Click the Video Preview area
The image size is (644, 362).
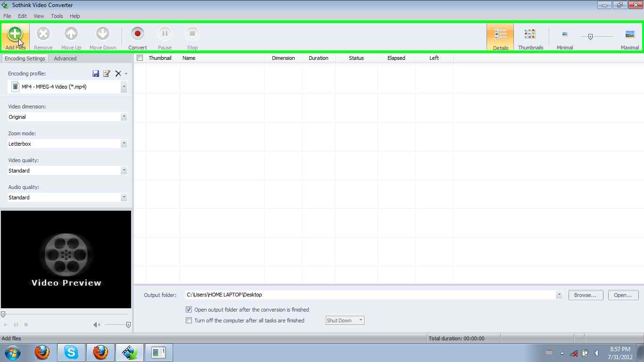coord(66,259)
